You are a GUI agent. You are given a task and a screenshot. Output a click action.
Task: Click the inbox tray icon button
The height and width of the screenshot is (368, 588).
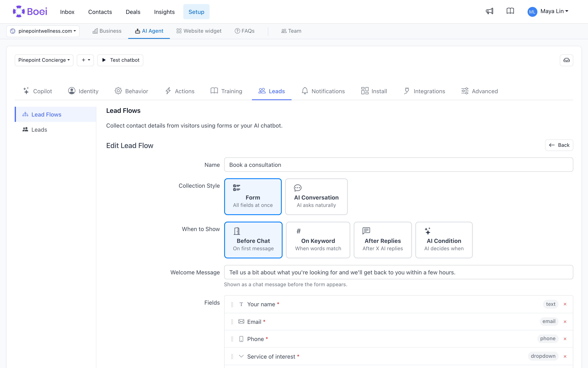[x=566, y=60]
